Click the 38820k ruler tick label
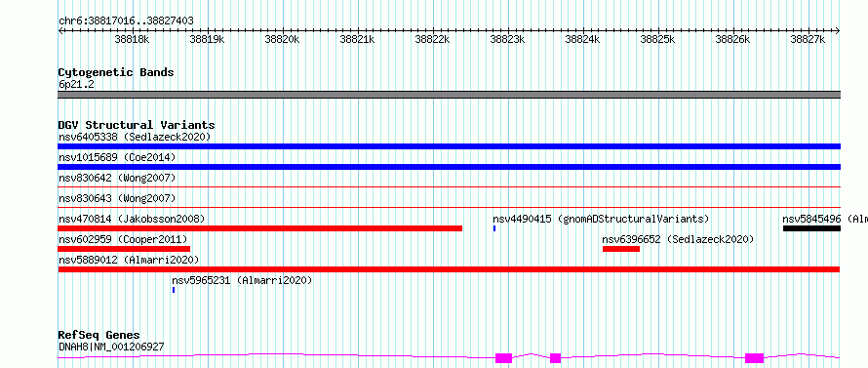 pos(282,39)
